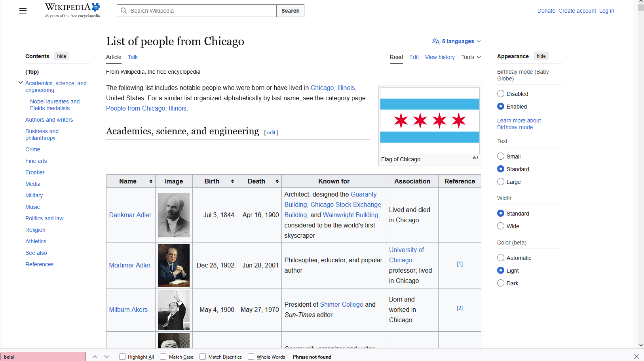
Task: Set text size to Large
Action: click(x=501, y=182)
